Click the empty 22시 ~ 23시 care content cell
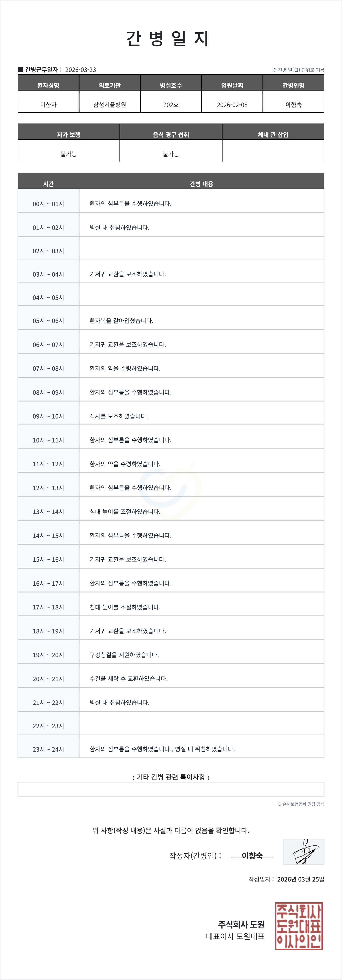This screenshot has height=980, width=342. [201, 723]
